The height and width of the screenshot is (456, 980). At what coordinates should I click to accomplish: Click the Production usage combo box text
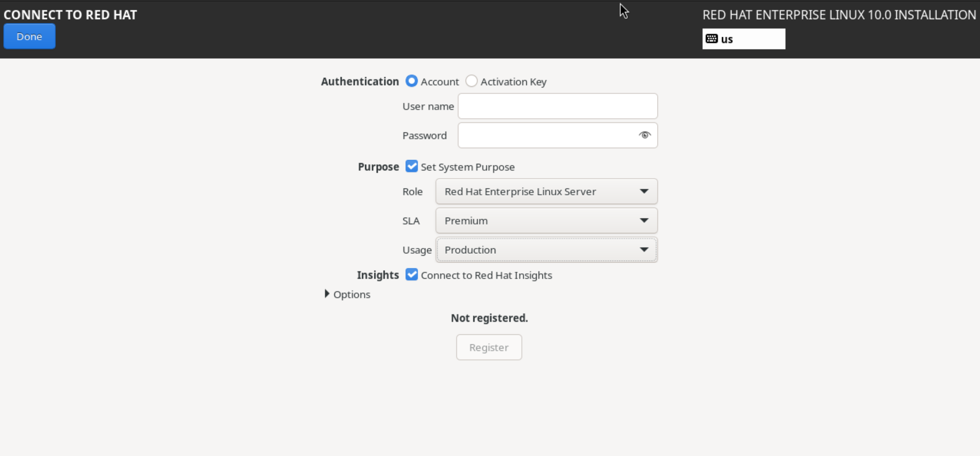pyautogui.click(x=470, y=250)
